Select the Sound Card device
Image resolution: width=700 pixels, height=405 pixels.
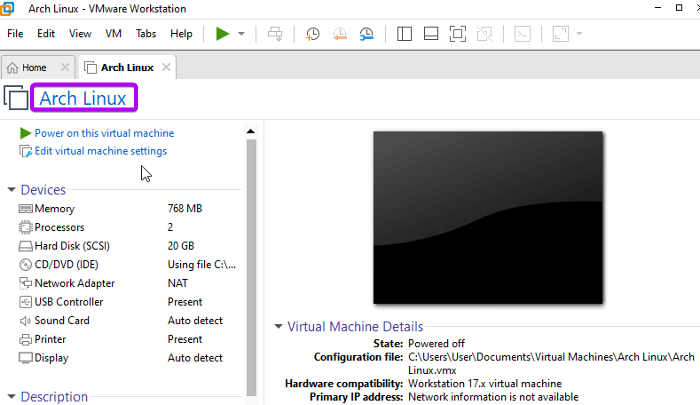(129, 321)
